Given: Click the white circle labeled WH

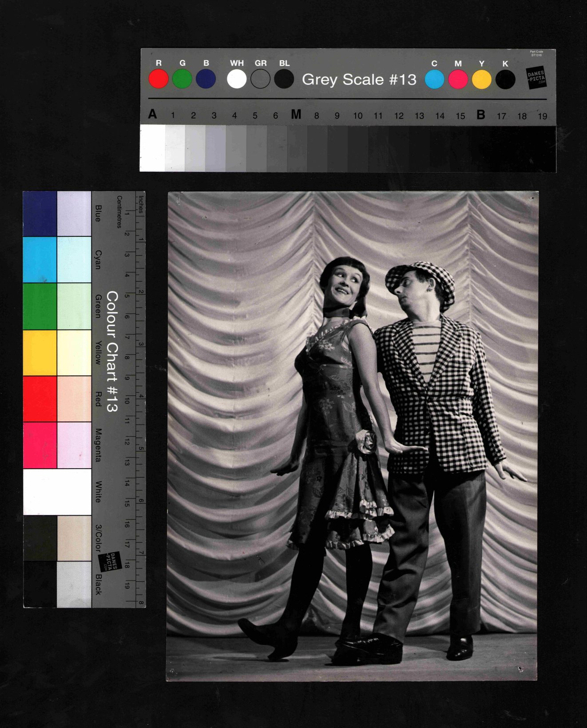Looking at the screenshot, I should 237,80.
